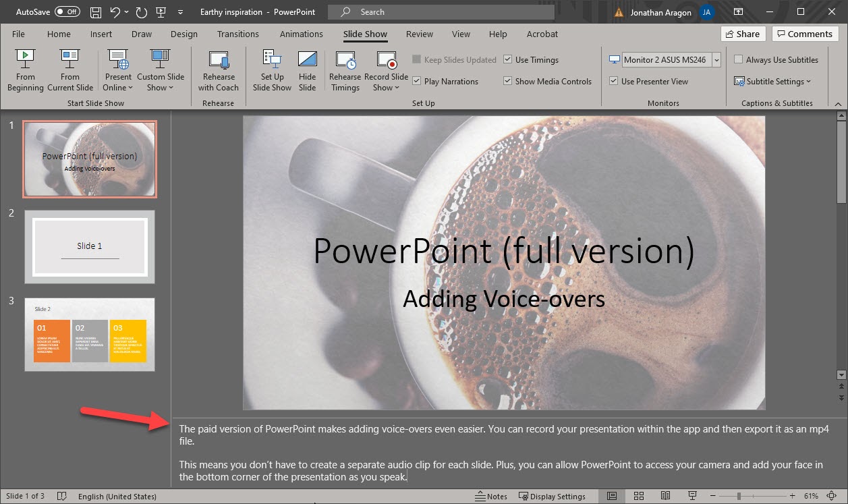Open the Transitions tab
The width and height of the screenshot is (848, 504).
(238, 34)
